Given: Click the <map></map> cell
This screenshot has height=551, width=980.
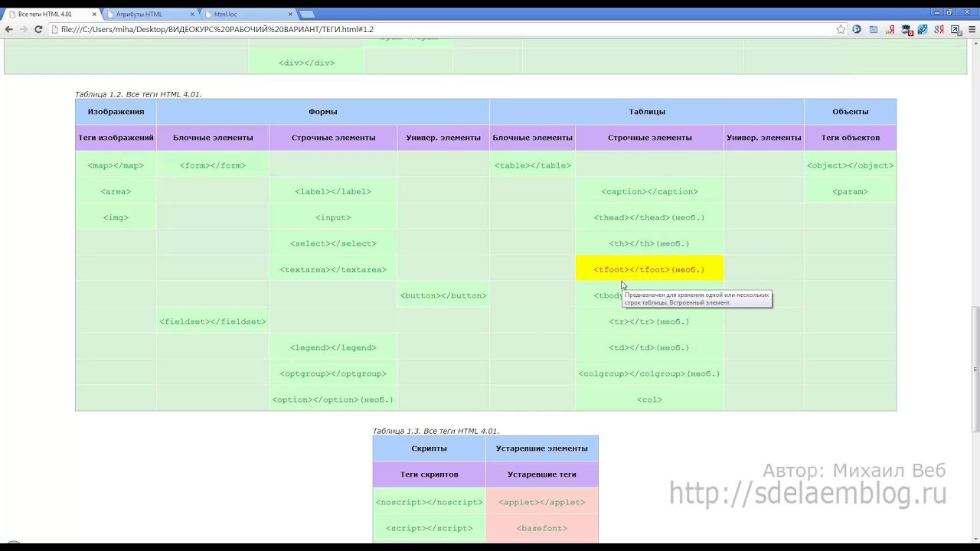Looking at the screenshot, I should (116, 165).
